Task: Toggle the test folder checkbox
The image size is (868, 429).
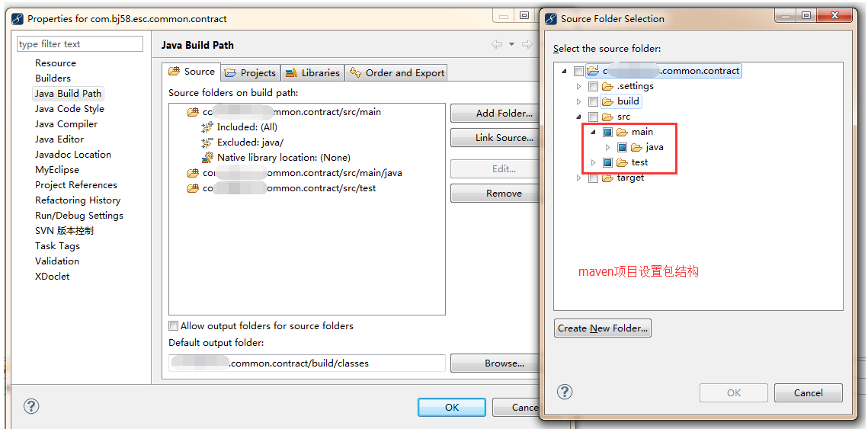Action: pos(607,163)
